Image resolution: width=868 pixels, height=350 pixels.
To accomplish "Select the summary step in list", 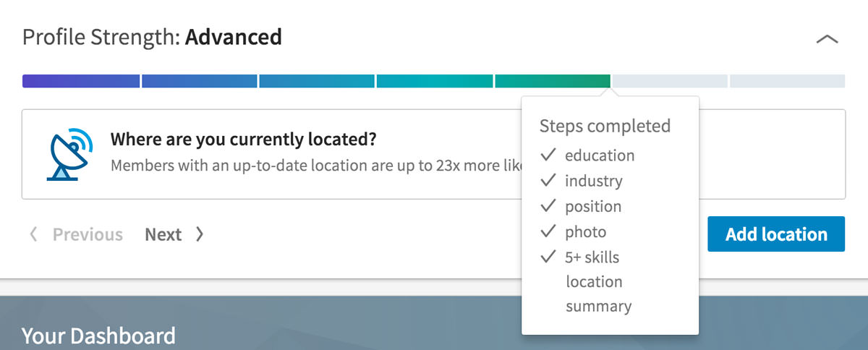I will click(x=598, y=307).
